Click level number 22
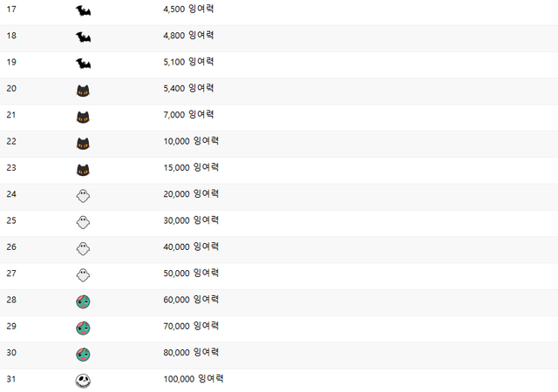This screenshot has width=558, height=392. (11, 141)
